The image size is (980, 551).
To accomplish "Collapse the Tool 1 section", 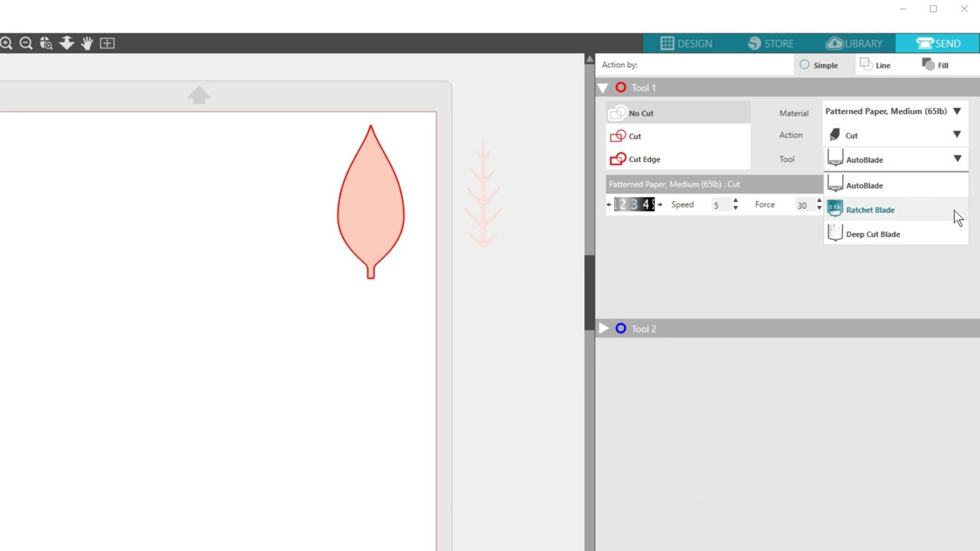I will coord(603,88).
